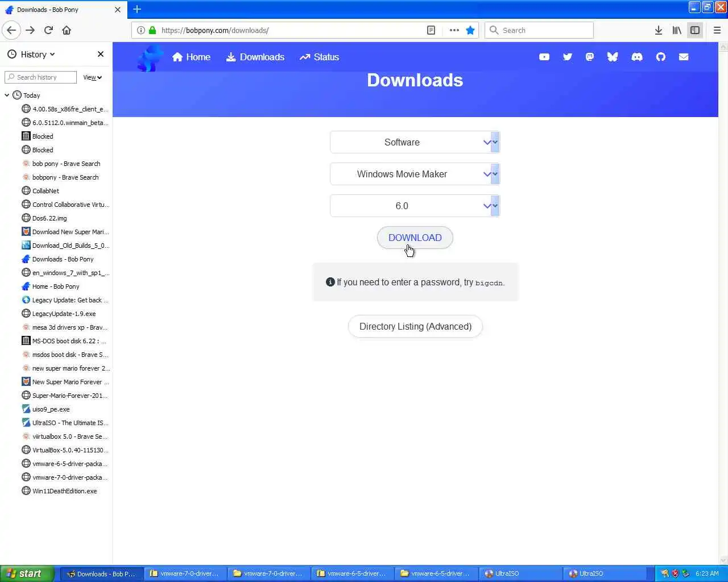Viewport: 728px width, 582px height.
Task: Open the History sidebar switcher dropdown
Action: coord(31,55)
